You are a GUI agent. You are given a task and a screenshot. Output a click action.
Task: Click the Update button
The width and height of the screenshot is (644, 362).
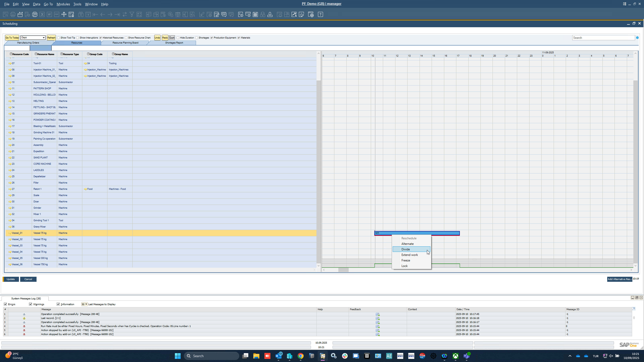tap(10, 279)
